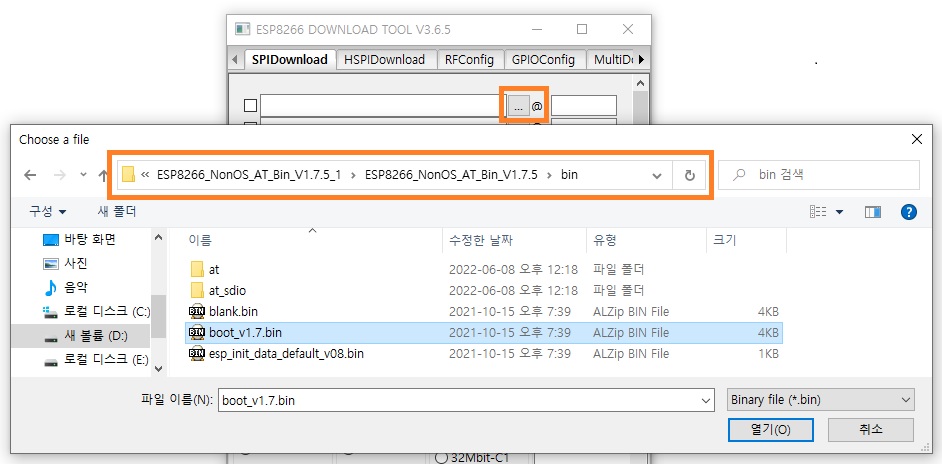The height and width of the screenshot is (464, 942).
Task: Click the folder icon in address bar
Action: 128,175
